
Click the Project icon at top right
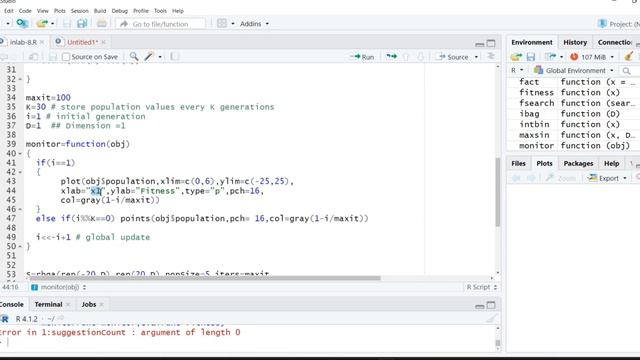pyautogui.click(x=602, y=24)
